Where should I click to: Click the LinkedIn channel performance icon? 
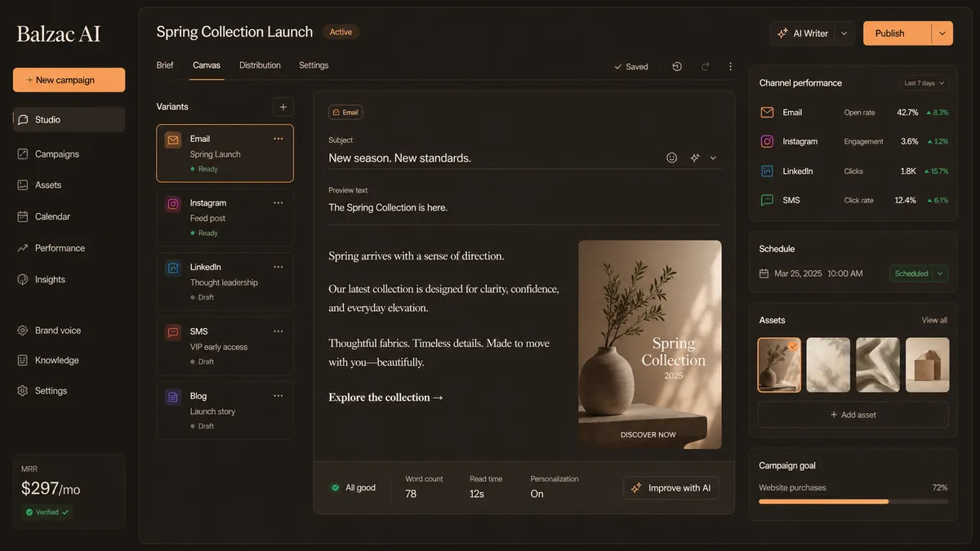[x=767, y=171]
